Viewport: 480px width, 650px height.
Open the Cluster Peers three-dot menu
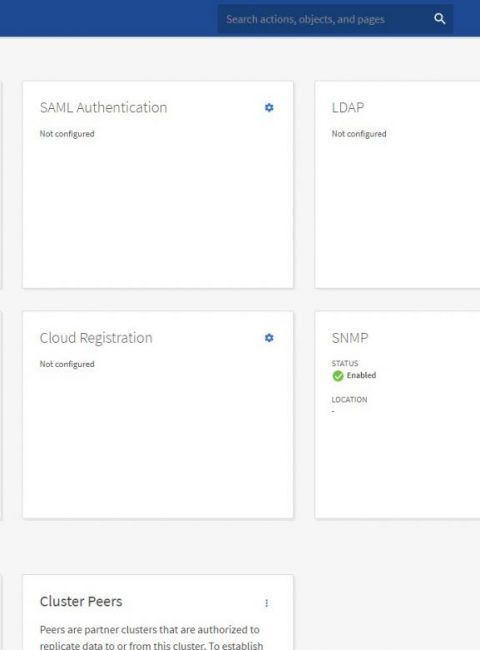(267, 603)
